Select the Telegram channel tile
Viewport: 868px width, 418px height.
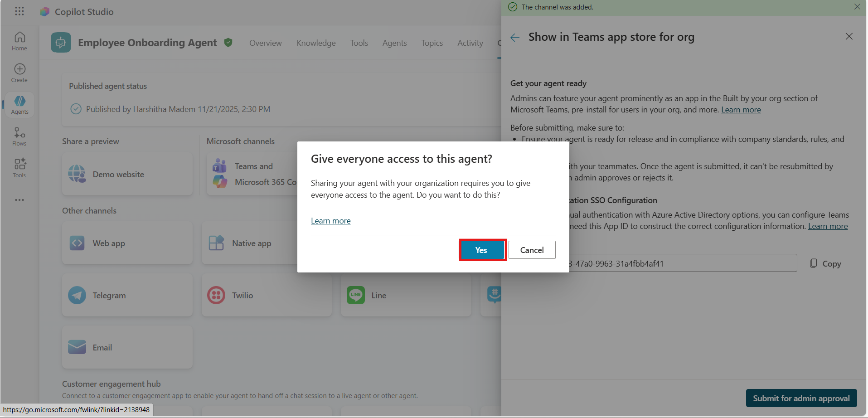click(127, 295)
